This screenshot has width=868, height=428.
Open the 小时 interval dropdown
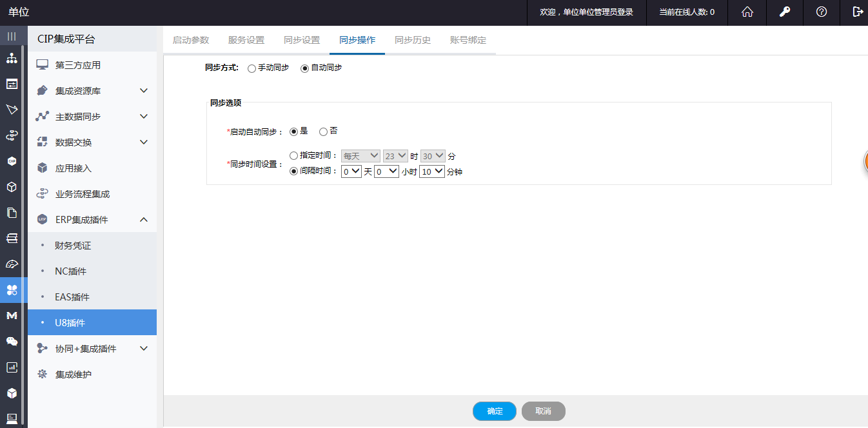(x=387, y=171)
